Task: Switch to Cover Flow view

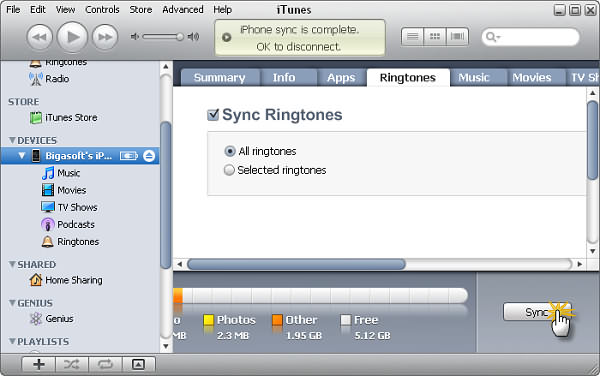Action: click(457, 37)
